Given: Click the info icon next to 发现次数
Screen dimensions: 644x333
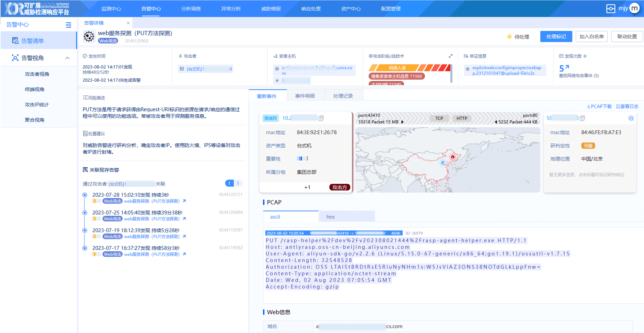Looking at the screenshot, I should (585, 56).
